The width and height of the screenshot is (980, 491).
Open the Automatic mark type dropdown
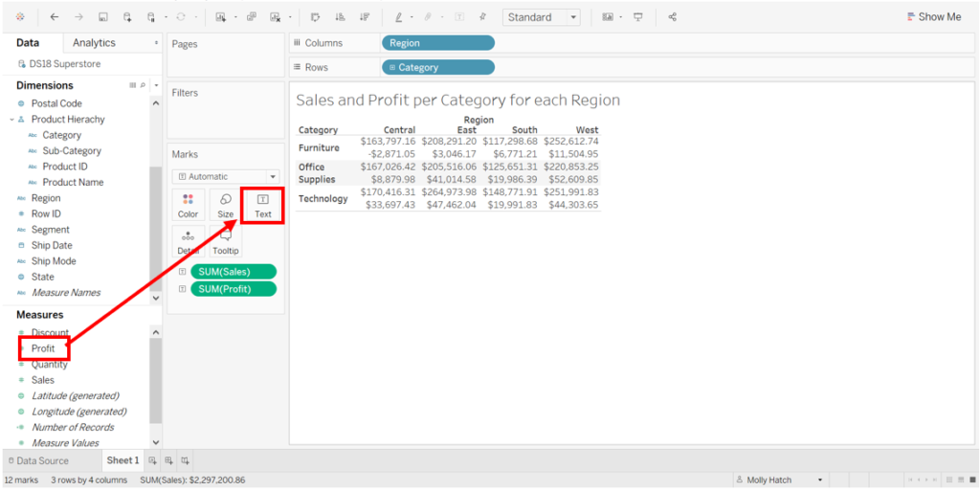(x=225, y=176)
